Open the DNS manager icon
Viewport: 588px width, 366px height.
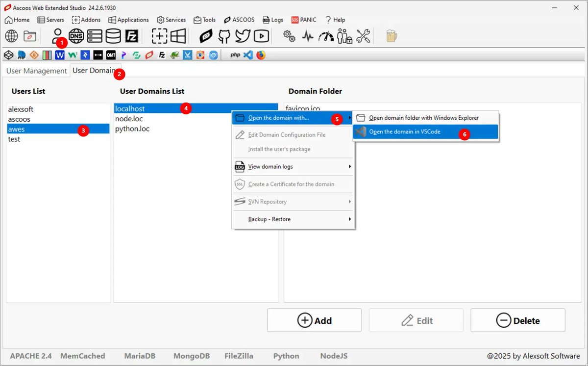point(76,36)
